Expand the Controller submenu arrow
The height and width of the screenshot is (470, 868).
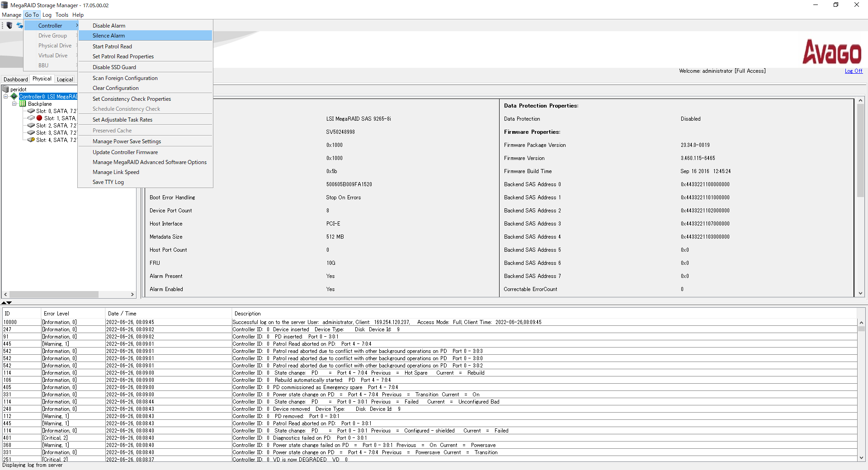tap(77, 25)
